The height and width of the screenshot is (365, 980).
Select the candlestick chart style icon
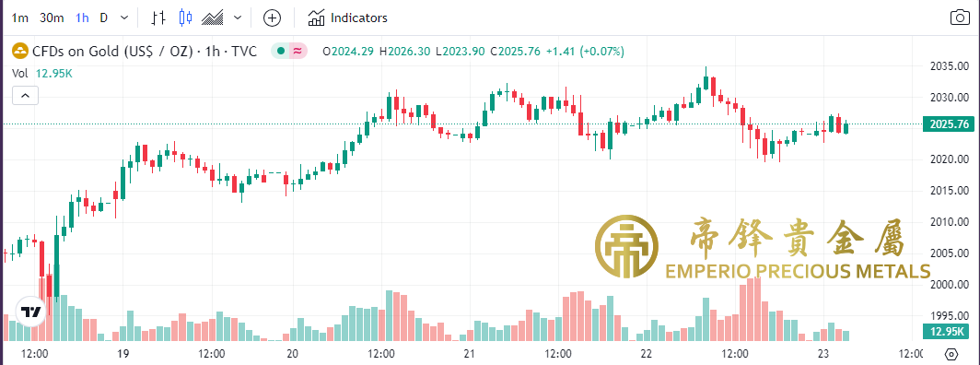pyautogui.click(x=185, y=18)
